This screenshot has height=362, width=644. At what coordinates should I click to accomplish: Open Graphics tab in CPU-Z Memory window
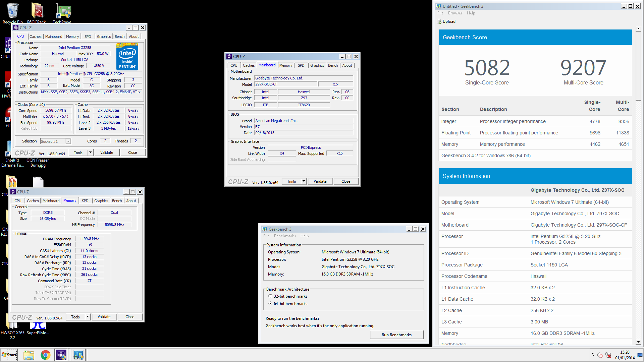[101, 201]
